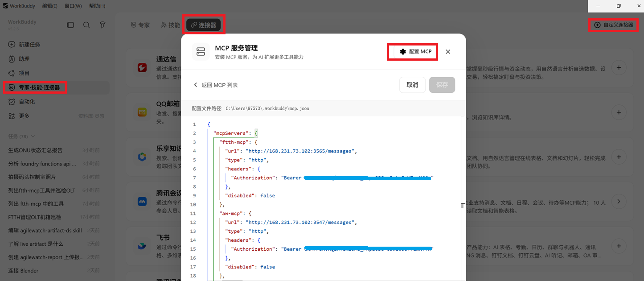The width and height of the screenshot is (644, 281).
Task: Add the QQ邮箱 connector with its plus button
Action: [x=619, y=112]
